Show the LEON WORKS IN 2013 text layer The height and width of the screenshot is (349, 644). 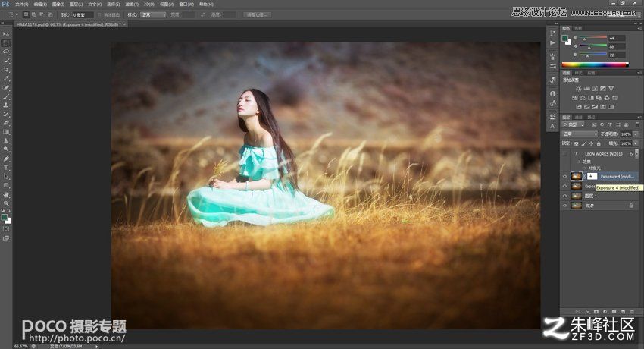pos(564,154)
